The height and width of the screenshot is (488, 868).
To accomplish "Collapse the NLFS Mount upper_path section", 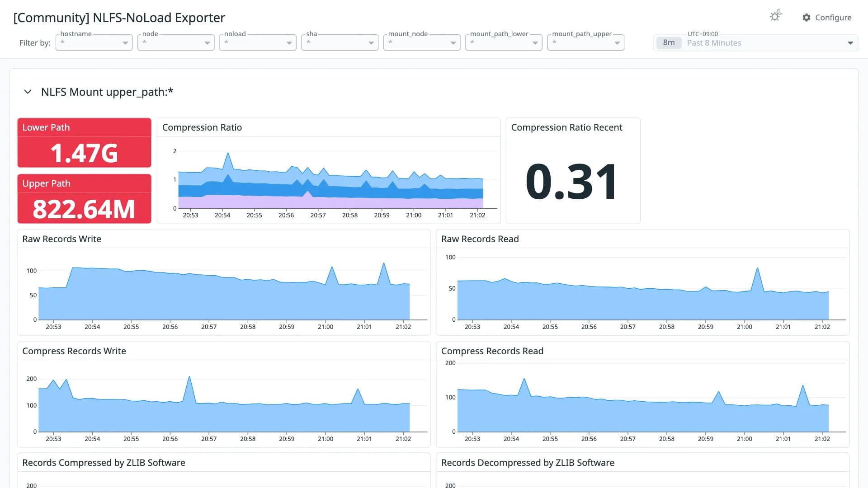I will point(28,92).
